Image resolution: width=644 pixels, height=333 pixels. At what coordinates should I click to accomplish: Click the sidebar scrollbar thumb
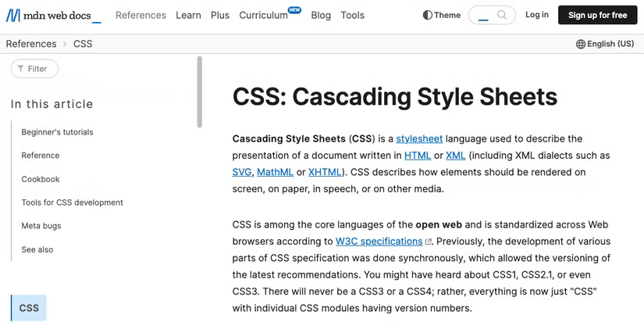tap(200, 91)
